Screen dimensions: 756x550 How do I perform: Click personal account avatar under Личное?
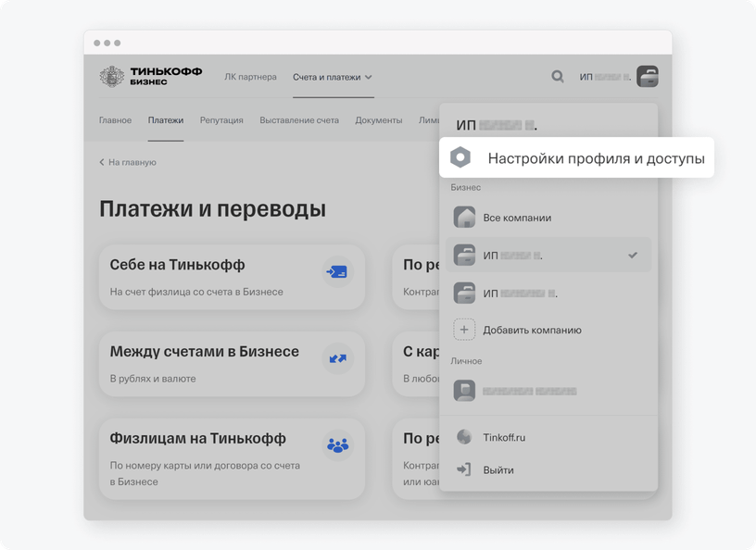coord(464,391)
